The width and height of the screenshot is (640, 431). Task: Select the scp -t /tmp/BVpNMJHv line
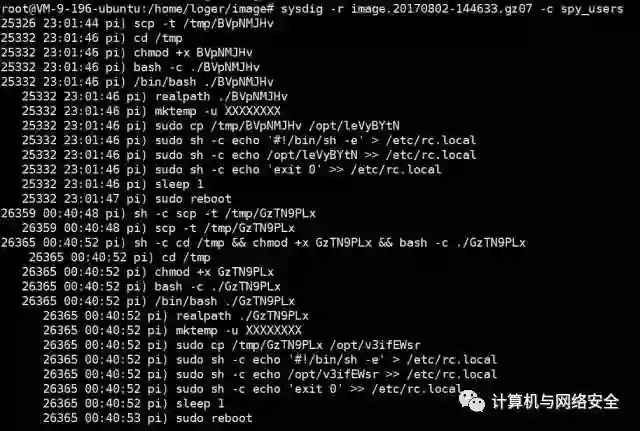click(137, 24)
